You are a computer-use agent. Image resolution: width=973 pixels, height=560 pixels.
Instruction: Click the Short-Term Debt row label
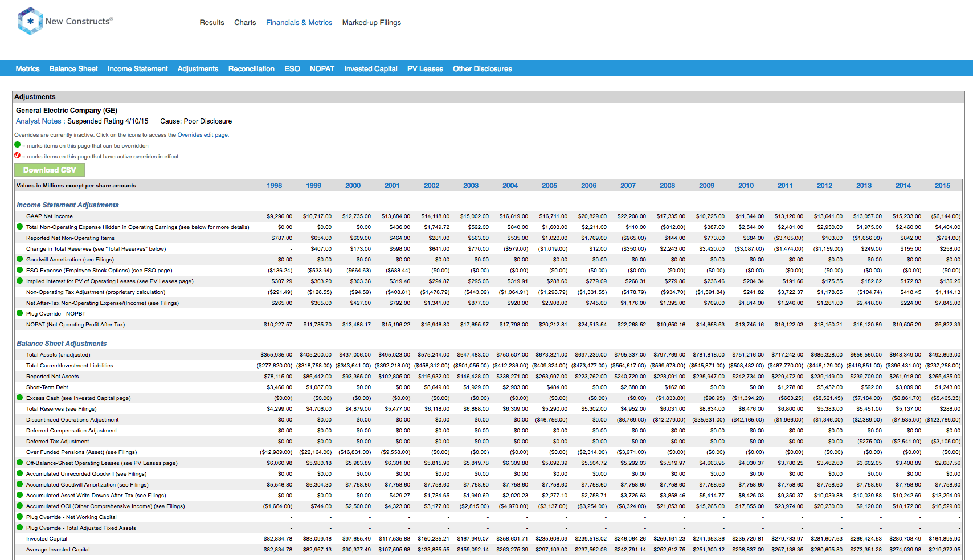(x=47, y=387)
